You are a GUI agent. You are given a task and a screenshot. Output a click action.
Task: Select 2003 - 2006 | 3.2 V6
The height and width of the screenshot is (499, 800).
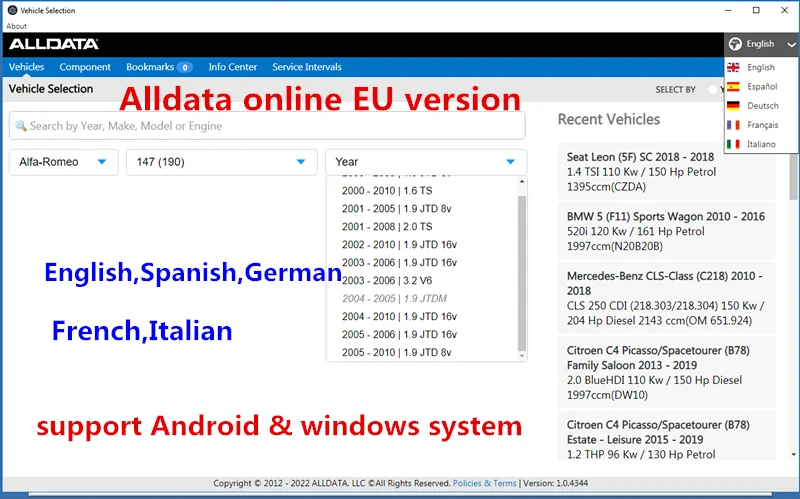[387, 281]
